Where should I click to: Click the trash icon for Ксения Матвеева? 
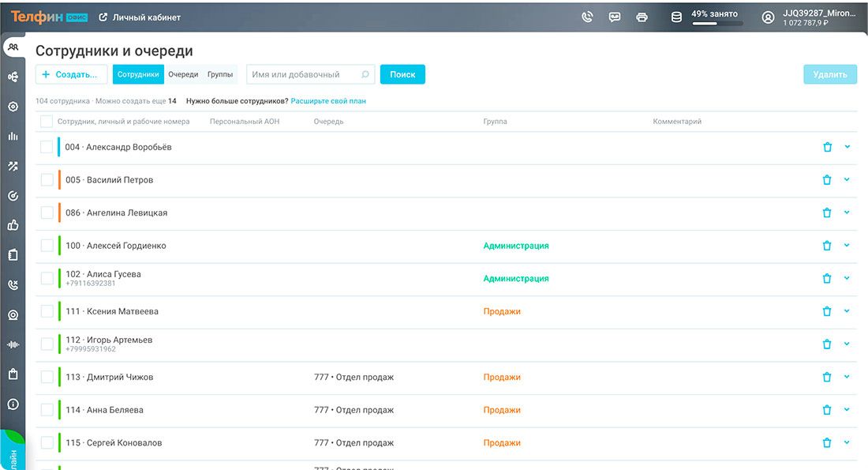(827, 311)
